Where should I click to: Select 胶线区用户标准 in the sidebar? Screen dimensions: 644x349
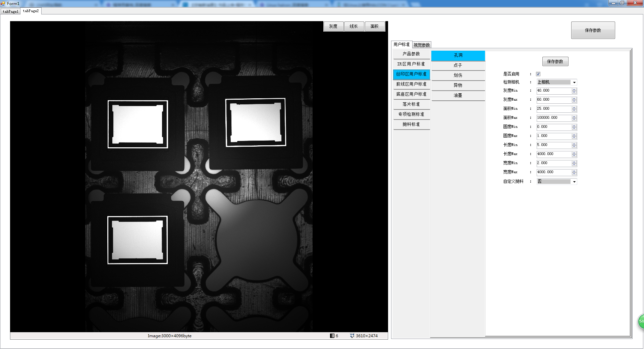click(411, 84)
